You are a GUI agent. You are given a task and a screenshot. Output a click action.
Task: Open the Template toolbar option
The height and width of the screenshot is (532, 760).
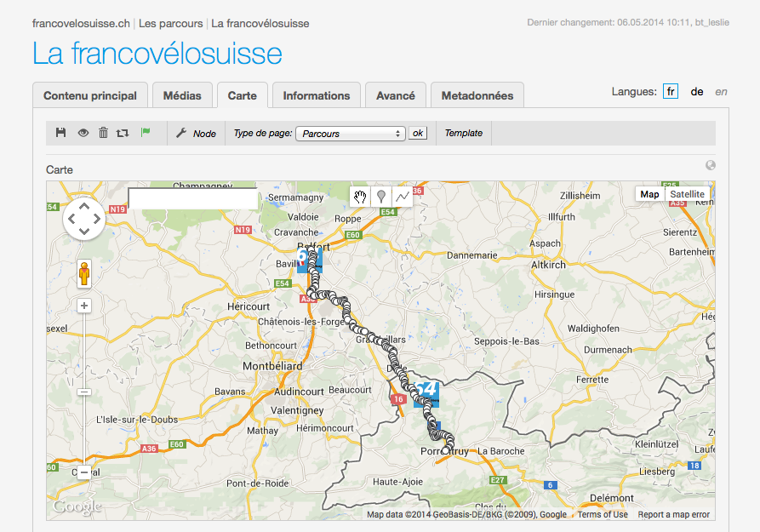464,134
